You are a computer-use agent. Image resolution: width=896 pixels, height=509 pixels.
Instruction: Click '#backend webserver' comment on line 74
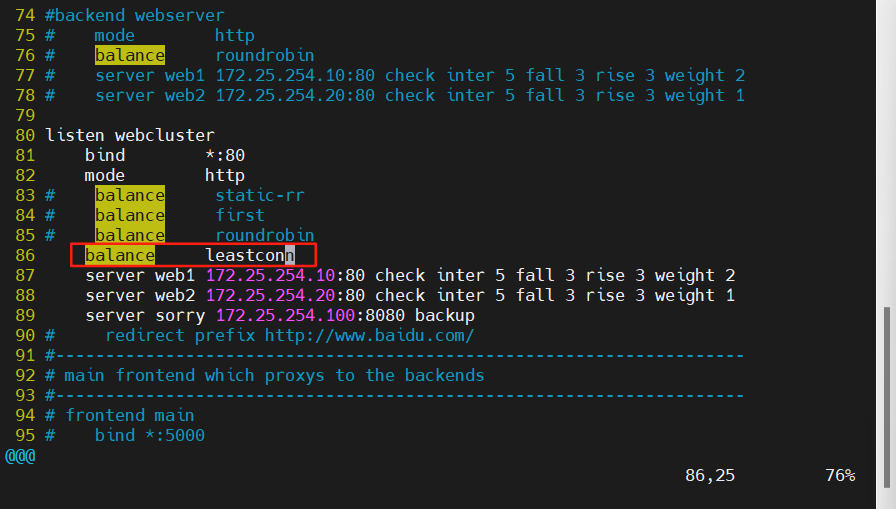tap(135, 15)
